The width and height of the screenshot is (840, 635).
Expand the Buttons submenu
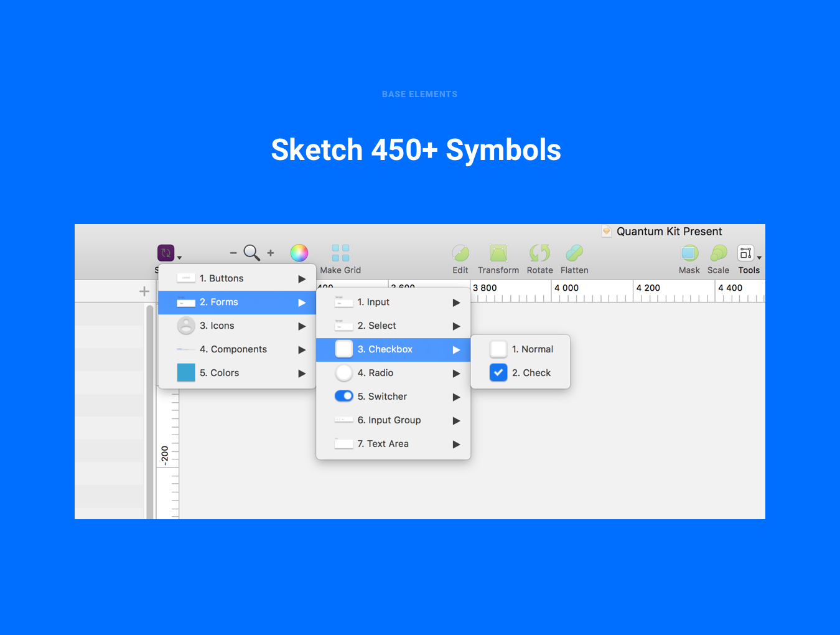pos(237,278)
